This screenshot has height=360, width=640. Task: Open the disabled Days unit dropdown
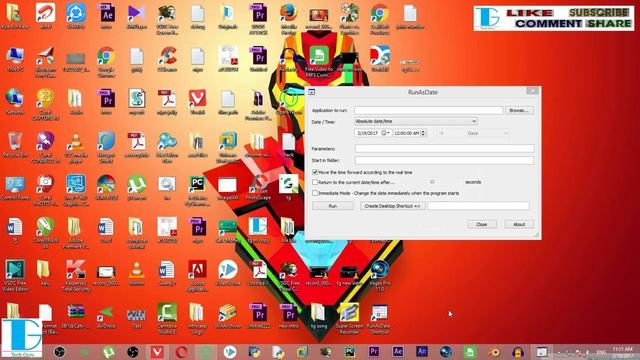487,133
